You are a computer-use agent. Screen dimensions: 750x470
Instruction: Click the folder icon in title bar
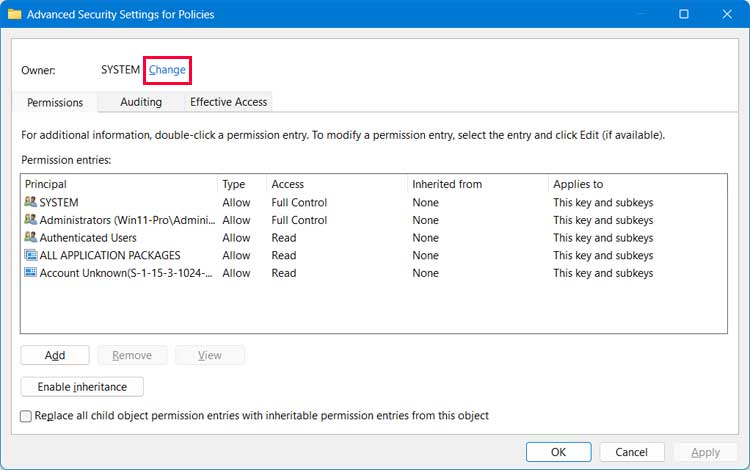[15, 15]
